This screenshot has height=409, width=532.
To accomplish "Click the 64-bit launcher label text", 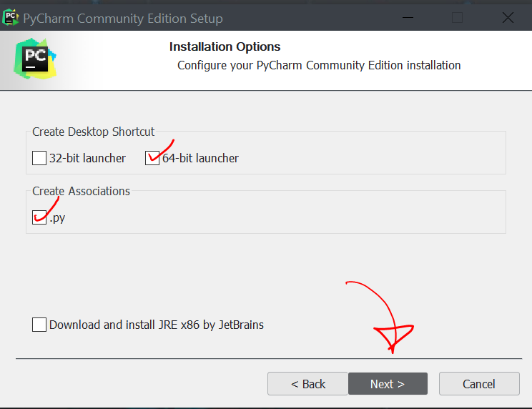I will [200, 158].
